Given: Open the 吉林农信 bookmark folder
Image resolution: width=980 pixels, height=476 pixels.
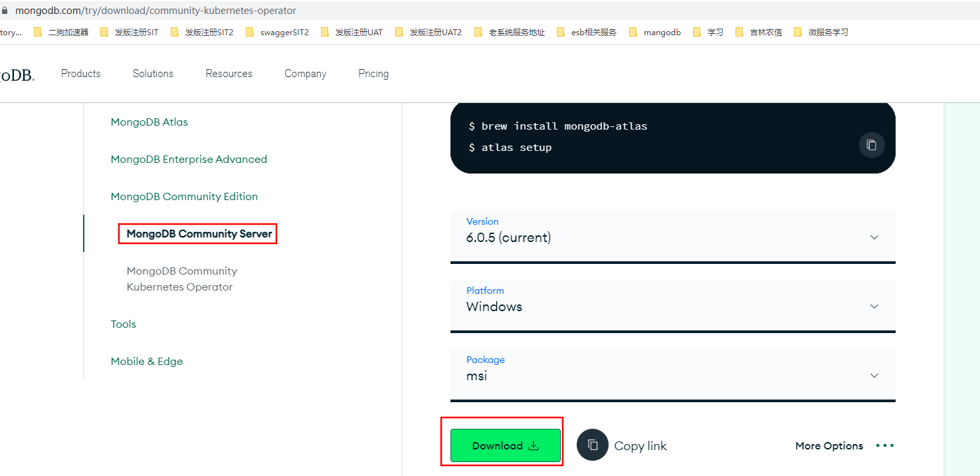Looking at the screenshot, I should pyautogui.click(x=759, y=32).
